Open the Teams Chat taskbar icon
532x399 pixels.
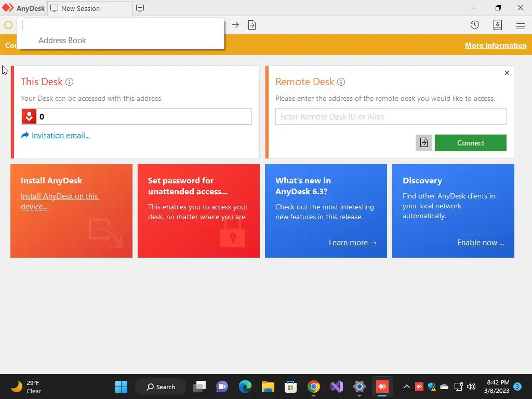click(222, 387)
